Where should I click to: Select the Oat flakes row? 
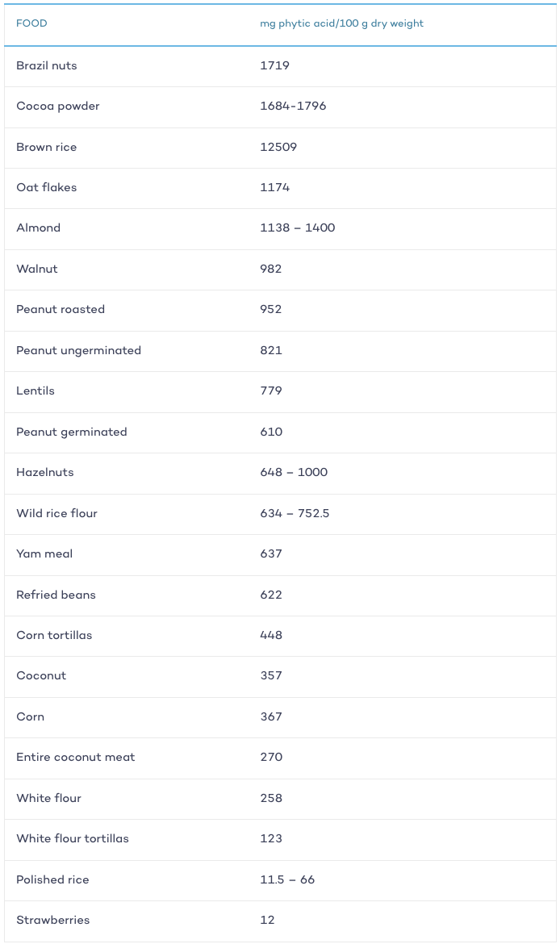pyautogui.click(x=280, y=188)
